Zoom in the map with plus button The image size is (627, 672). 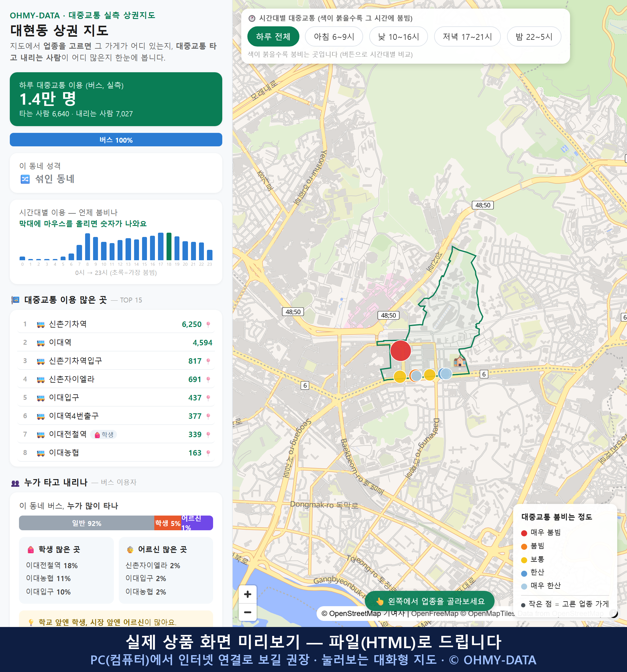point(247,594)
